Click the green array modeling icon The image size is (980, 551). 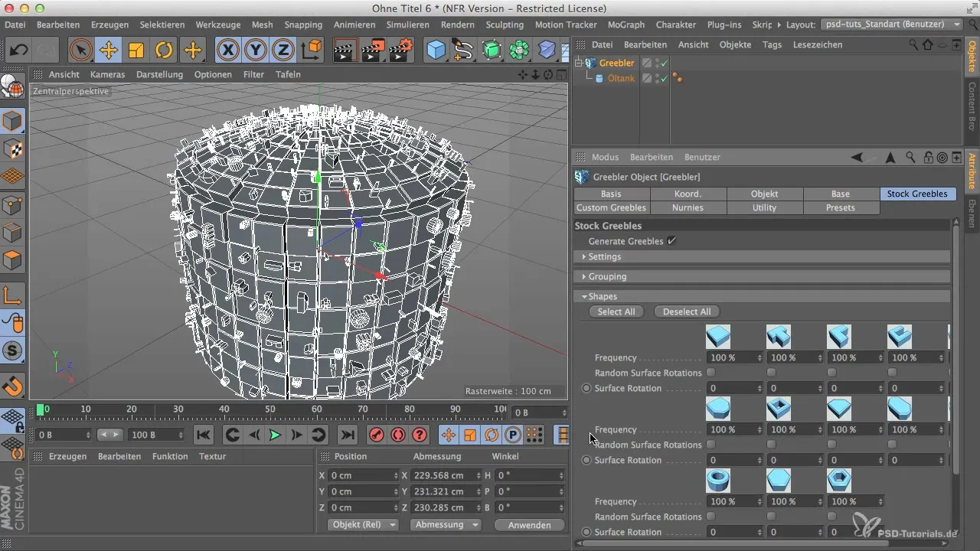(519, 51)
